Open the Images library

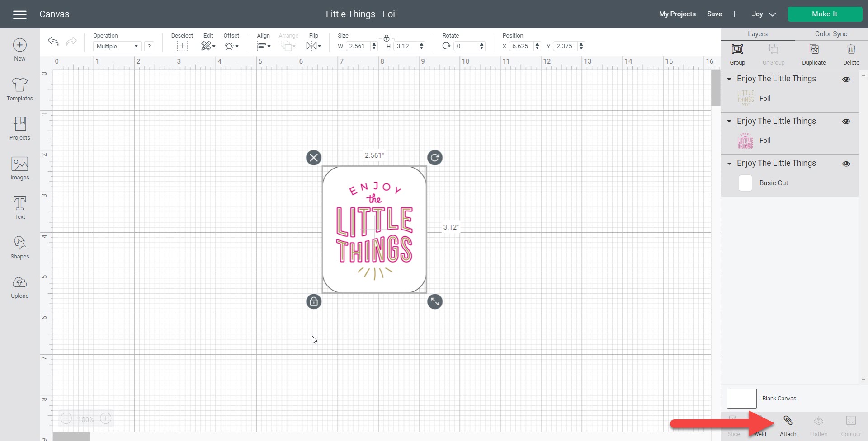19,169
